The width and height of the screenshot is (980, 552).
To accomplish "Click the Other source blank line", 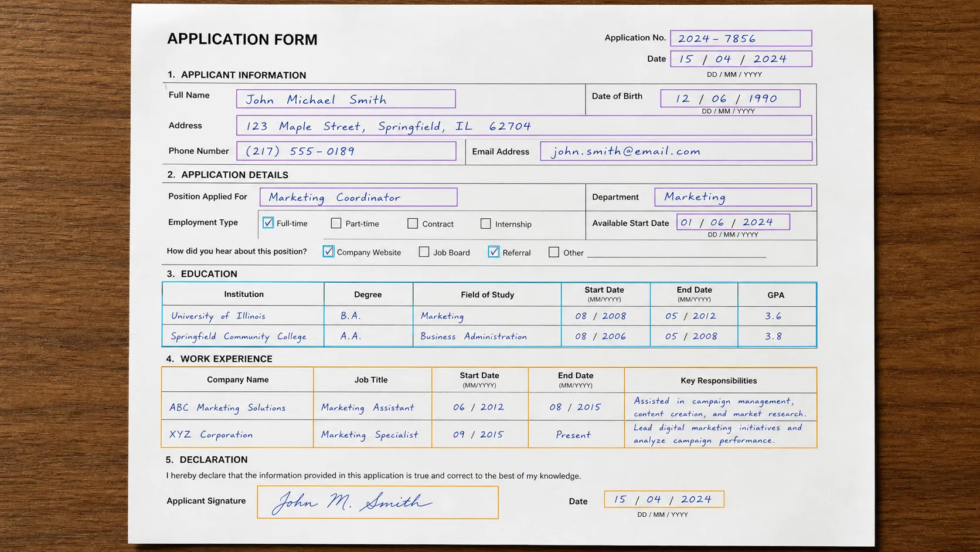I will tap(676, 253).
